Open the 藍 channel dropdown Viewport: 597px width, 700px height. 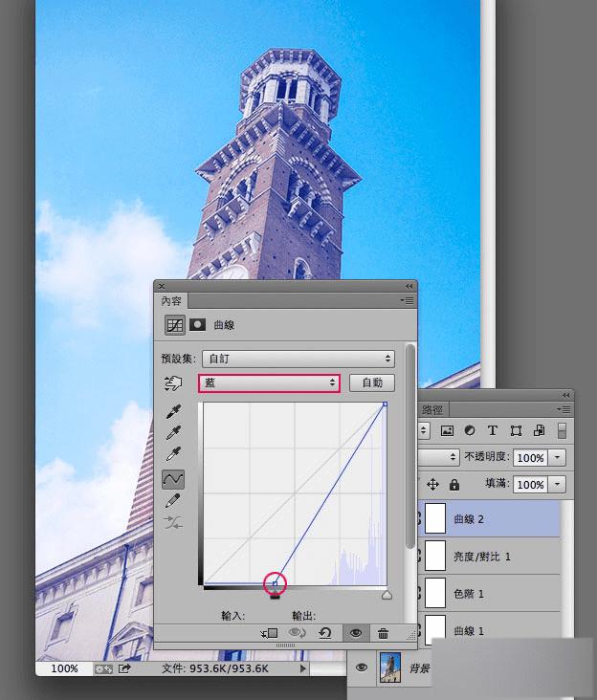point(269,383)
